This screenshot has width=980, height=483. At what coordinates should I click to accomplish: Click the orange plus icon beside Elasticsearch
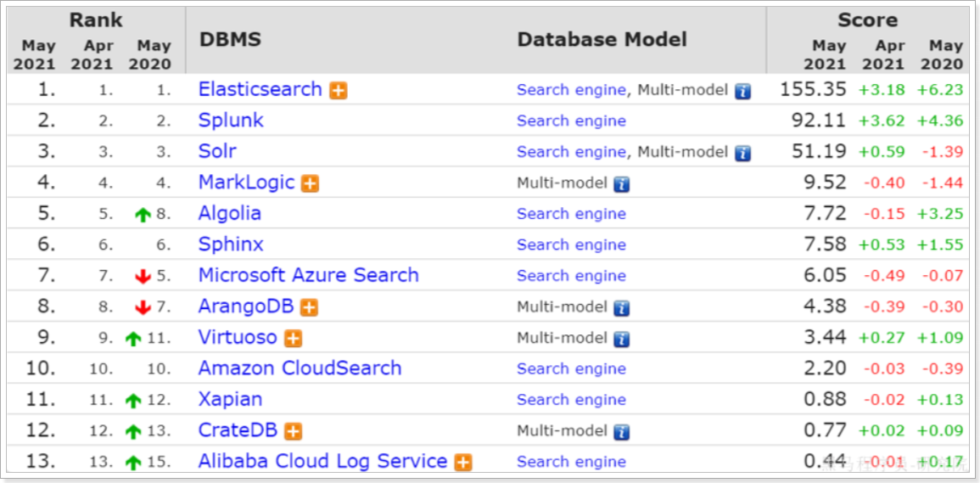pos(339,91)
